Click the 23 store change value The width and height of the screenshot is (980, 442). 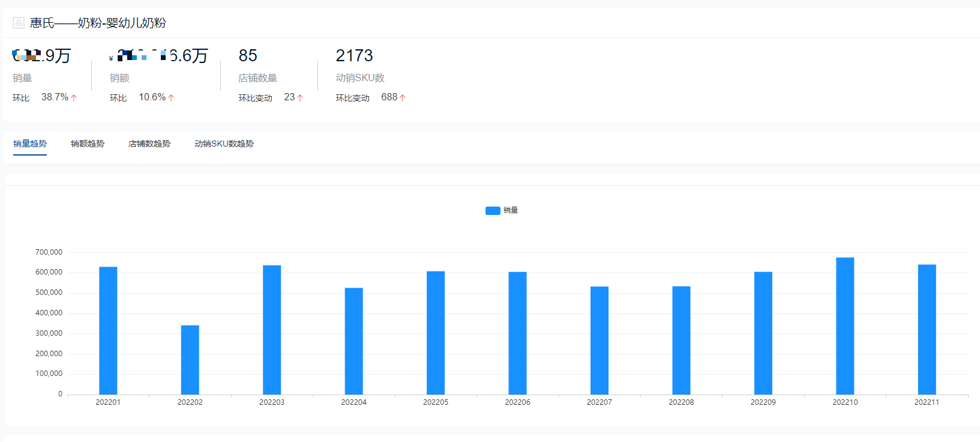(x=289, y=97)
